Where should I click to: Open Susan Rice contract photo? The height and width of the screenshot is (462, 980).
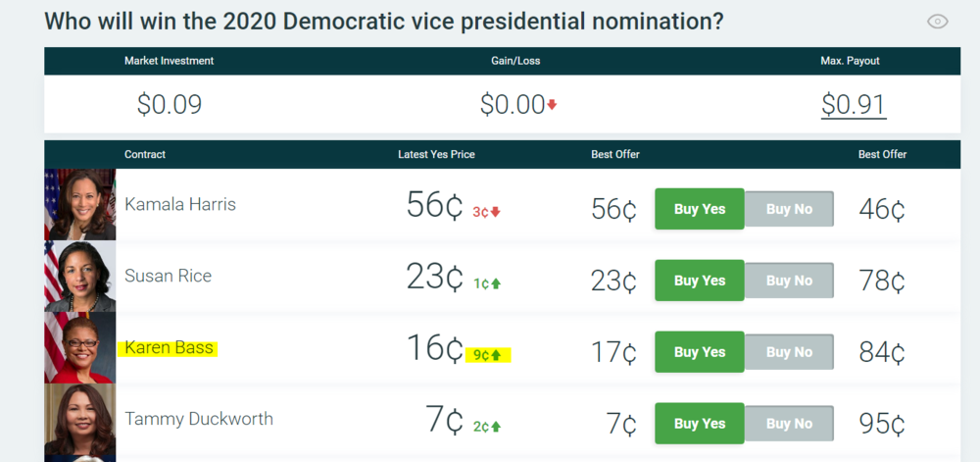[x=79, y=277]
